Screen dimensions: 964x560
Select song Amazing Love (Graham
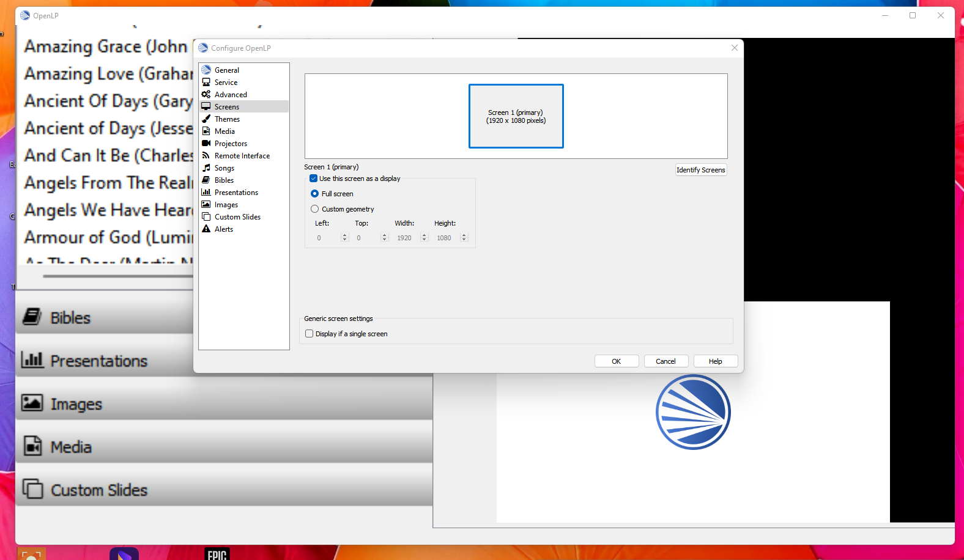pyautogui.click(x=108, y=74)
